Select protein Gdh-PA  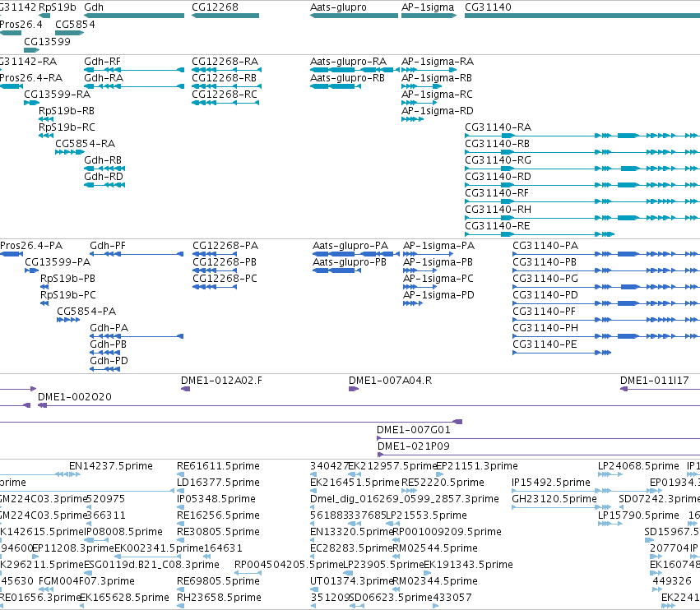point(109,328)
